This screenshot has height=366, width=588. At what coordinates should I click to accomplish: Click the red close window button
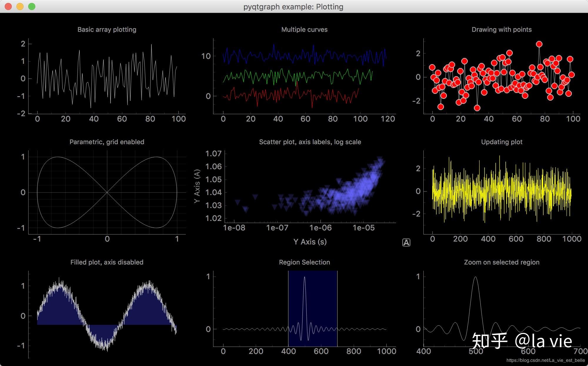click(x=8, y=6)
